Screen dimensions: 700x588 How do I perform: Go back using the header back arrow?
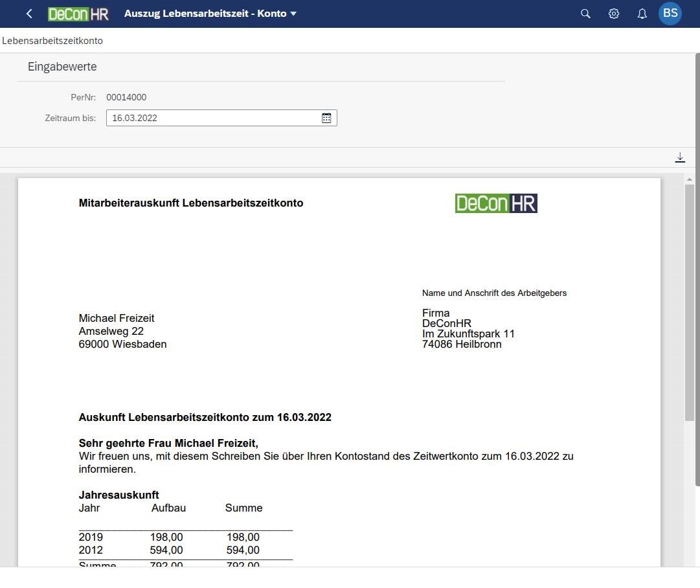29,14
